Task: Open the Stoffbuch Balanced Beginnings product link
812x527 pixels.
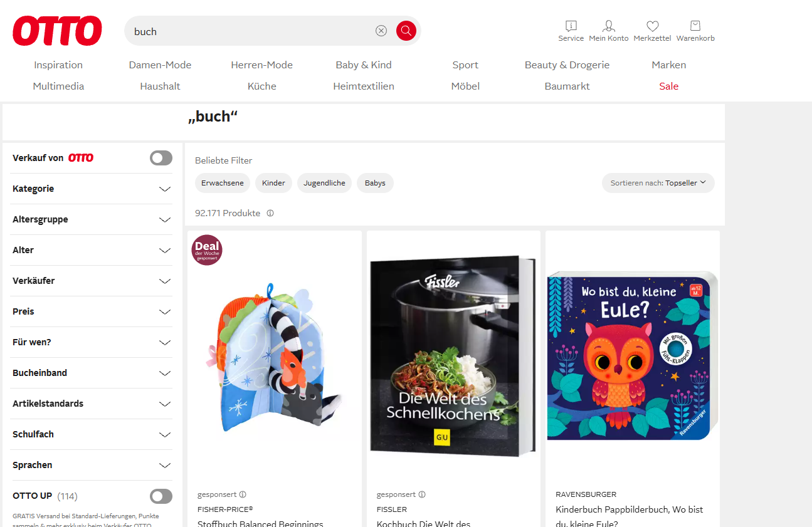Action: [260, 523]
